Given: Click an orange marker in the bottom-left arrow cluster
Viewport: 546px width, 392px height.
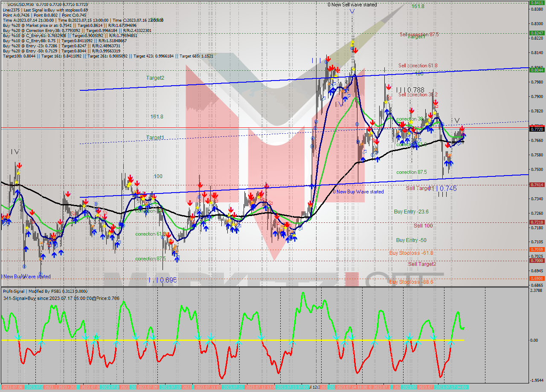Looking at the screenshot, I should pos(41,243).
